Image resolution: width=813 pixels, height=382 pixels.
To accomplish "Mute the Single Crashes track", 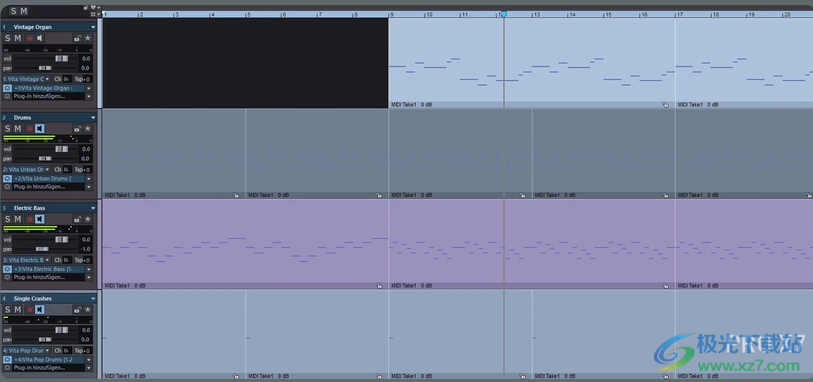I will (x=18, y=309).
